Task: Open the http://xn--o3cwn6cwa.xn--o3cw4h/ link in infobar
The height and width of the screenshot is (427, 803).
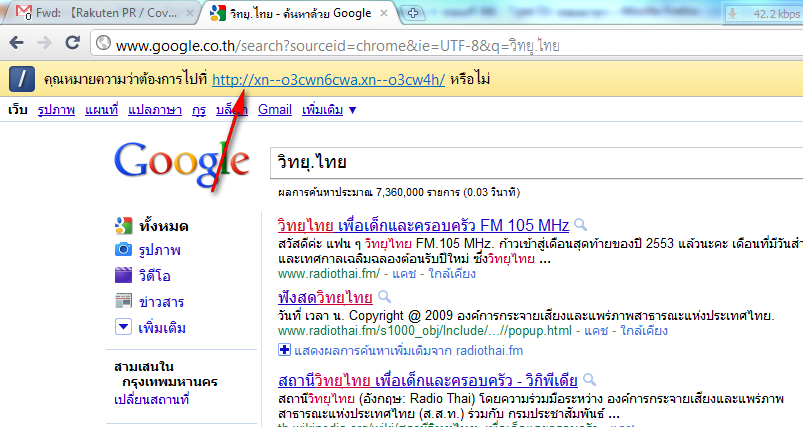Action: 328,80
